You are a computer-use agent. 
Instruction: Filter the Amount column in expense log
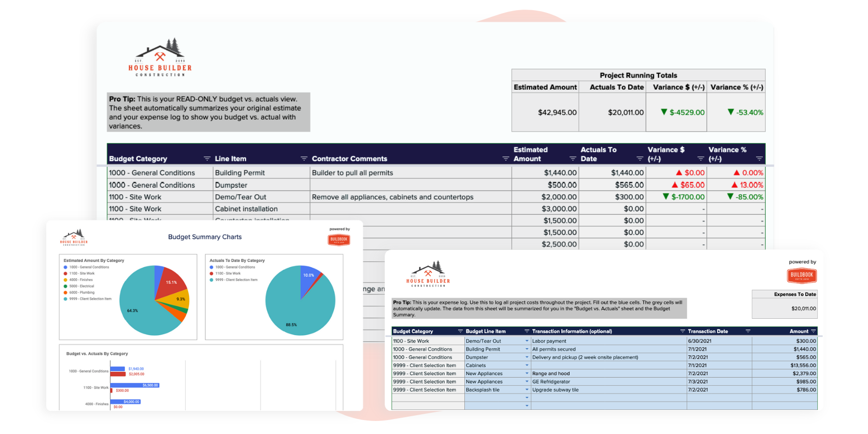pyautogui.click(x=813, y=331)
